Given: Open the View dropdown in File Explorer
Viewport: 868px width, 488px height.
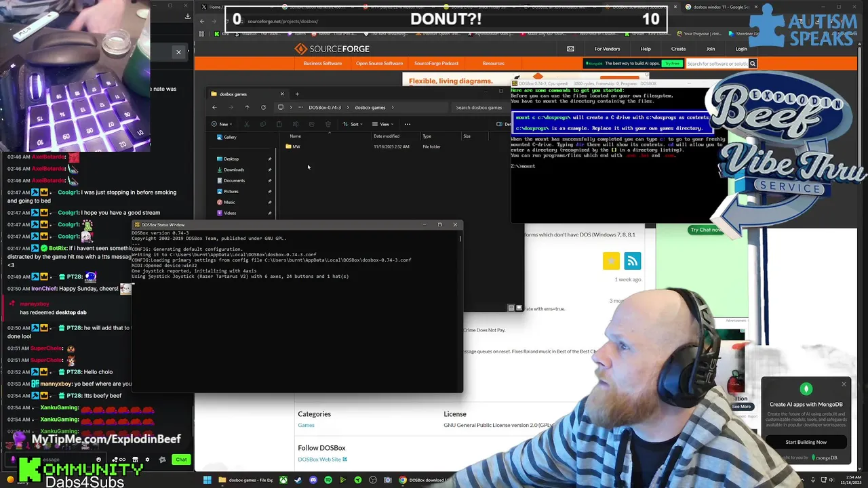Looking at the screenshot, I should [x=384, y=124].
